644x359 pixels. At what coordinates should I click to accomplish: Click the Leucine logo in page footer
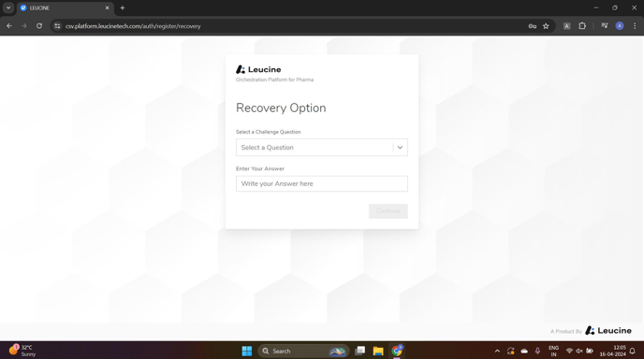click(608, 331)
